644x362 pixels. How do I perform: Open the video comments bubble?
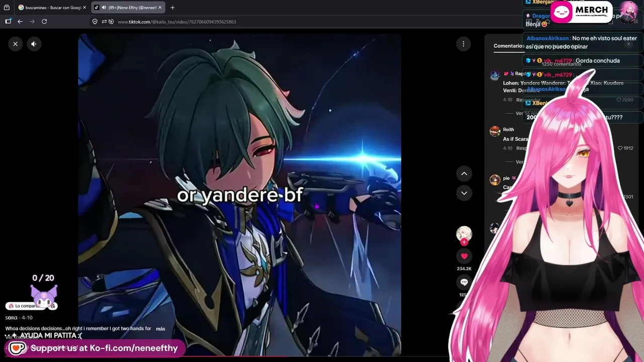tap(464, 283)
